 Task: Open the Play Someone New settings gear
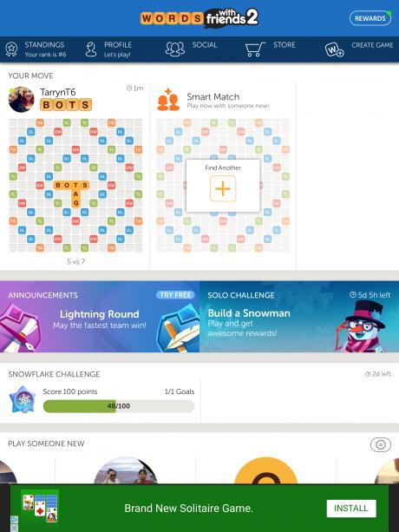381,444
